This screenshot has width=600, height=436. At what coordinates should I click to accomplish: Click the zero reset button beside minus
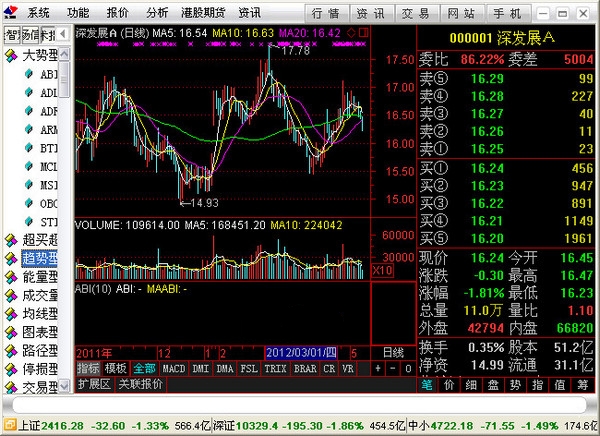click(x=408, y=369)
